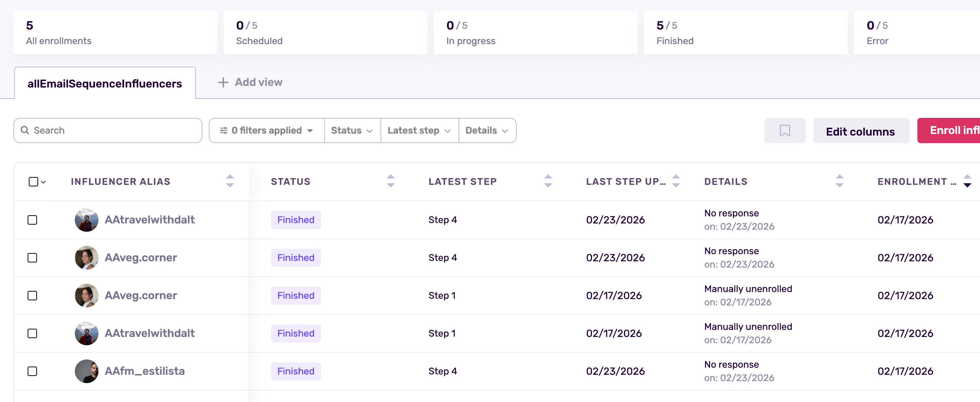Sort by the Enrollment date column arrows
The image size is (980, 402).
pos(968,181)
